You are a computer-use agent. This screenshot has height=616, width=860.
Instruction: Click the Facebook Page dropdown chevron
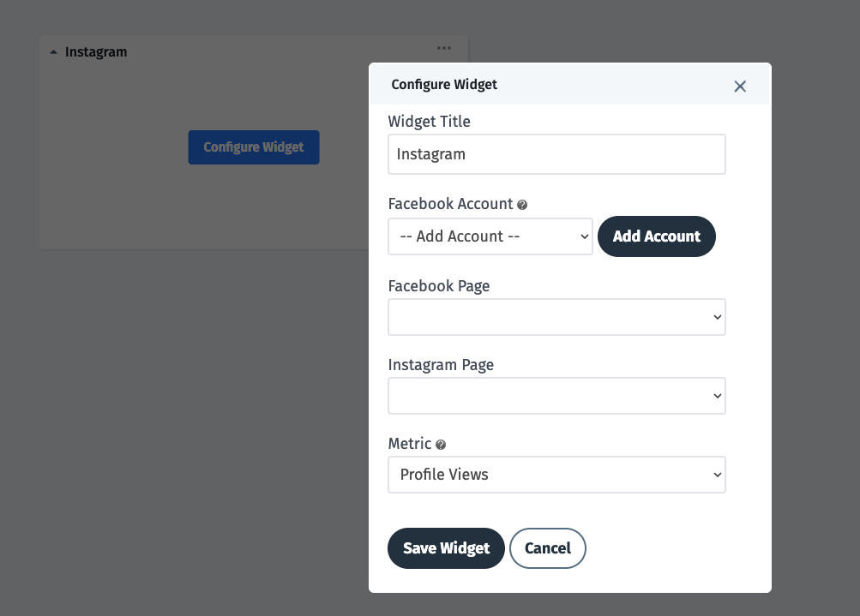coord(717,317)
